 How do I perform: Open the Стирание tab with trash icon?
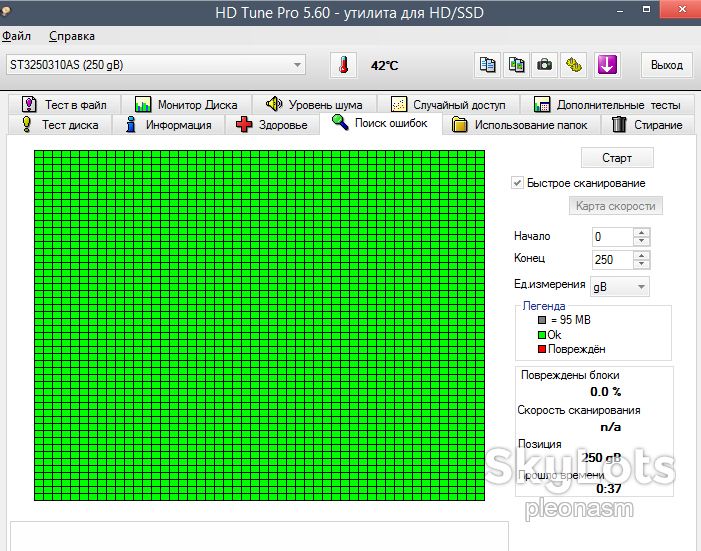point(647,125)
